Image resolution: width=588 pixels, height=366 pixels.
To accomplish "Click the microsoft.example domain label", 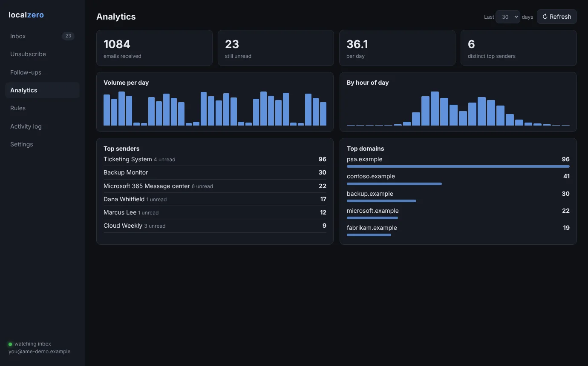I will click(373, 211).
